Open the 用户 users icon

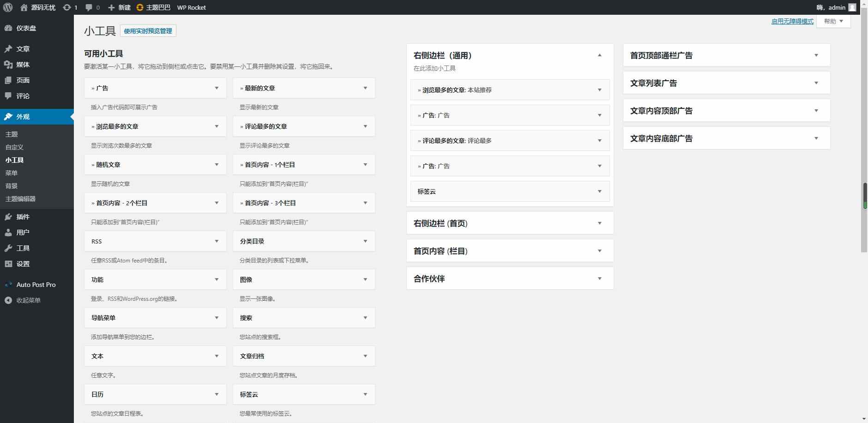(8, 232)
